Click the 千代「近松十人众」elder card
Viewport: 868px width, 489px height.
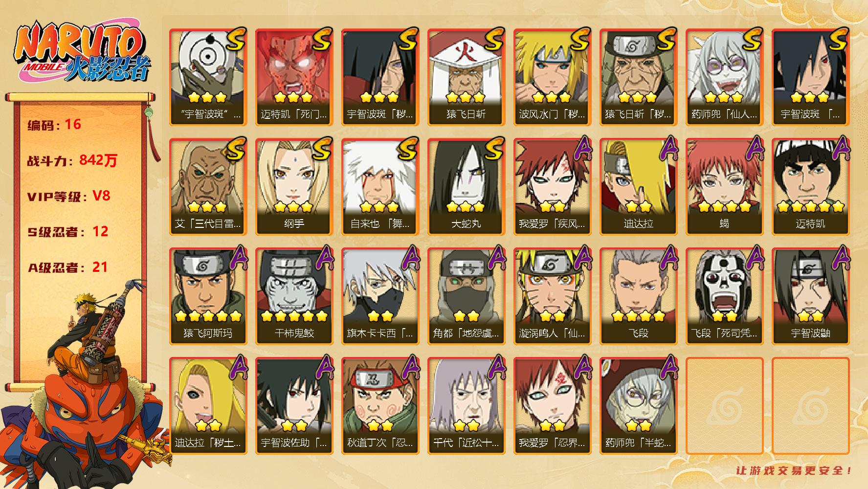466,406
